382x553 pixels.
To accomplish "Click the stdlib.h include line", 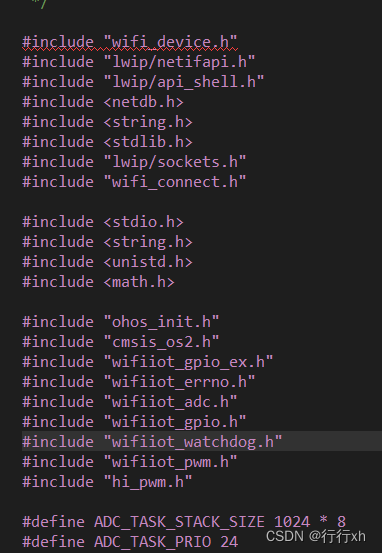I will [x=107, y=142].
